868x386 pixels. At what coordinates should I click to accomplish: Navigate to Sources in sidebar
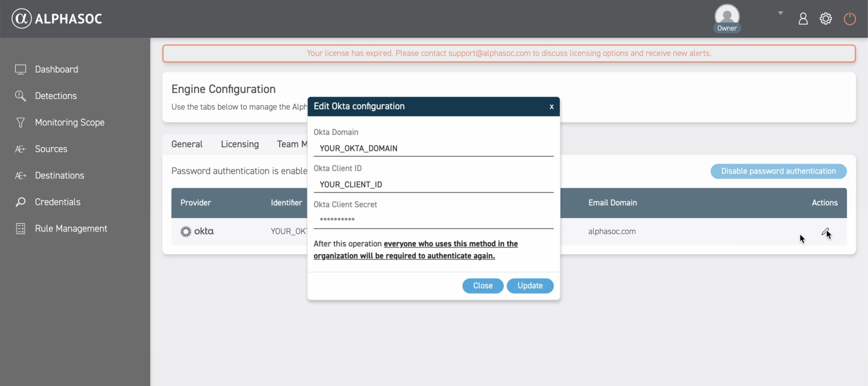tap(51, 149)
